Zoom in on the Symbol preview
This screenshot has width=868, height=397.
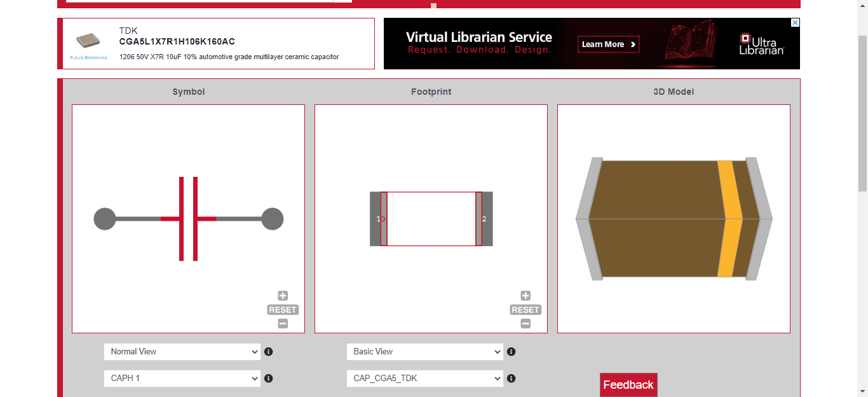[x=283, y=296]
